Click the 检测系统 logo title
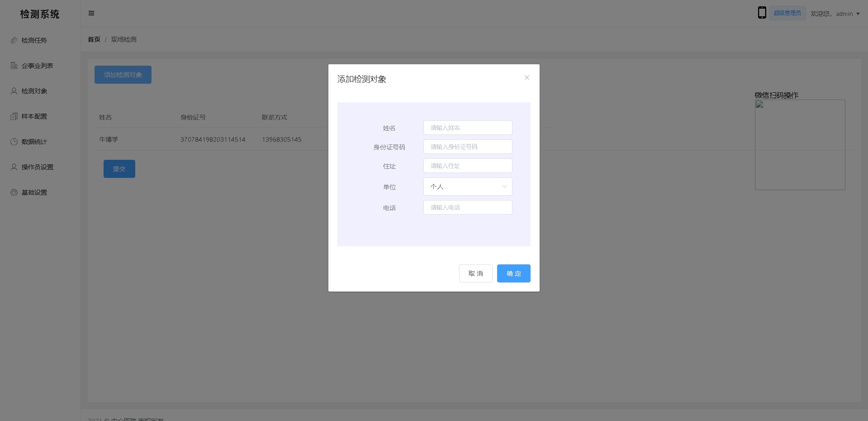The width and height of the screenshot is (868, 421). coord(40,14)
